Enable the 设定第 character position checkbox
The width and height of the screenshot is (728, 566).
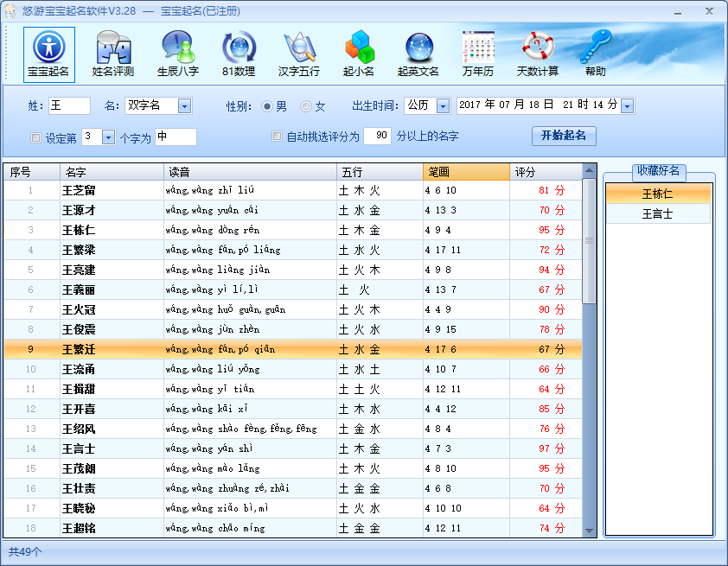(x=33, y=136)
